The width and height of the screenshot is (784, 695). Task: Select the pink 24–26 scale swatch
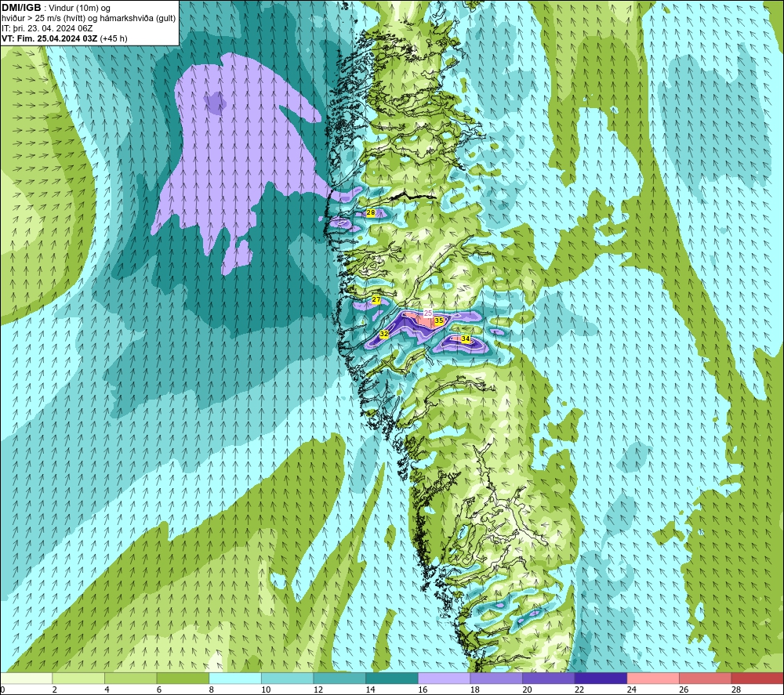click(x=653, y=678)
